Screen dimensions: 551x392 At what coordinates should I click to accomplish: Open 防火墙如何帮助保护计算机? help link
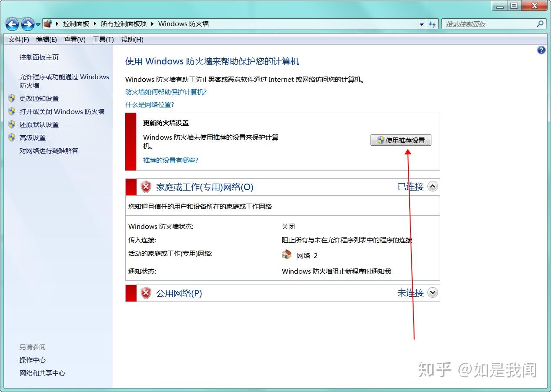166,92
